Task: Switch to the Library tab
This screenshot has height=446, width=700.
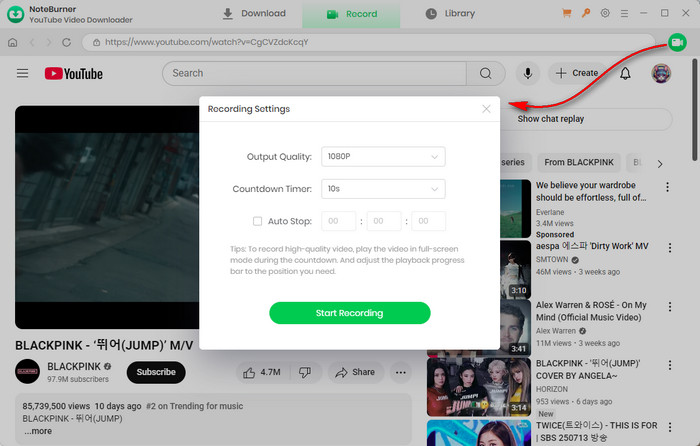Action: [450, 14]
